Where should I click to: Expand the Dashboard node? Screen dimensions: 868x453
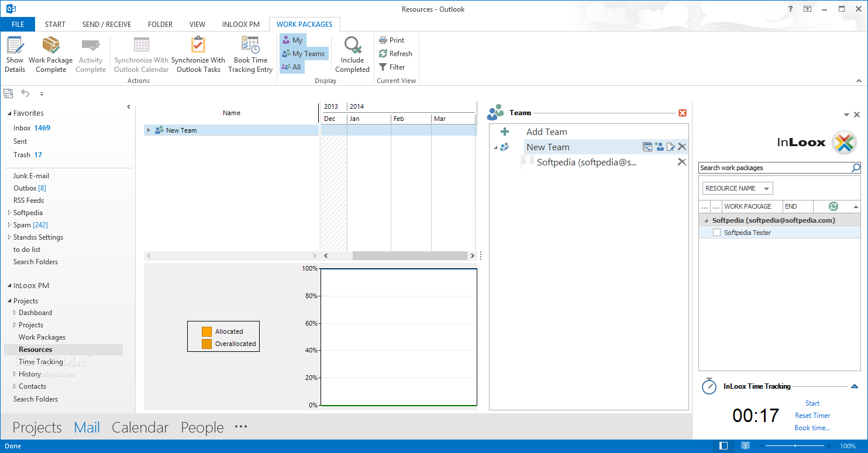(15, 313)
